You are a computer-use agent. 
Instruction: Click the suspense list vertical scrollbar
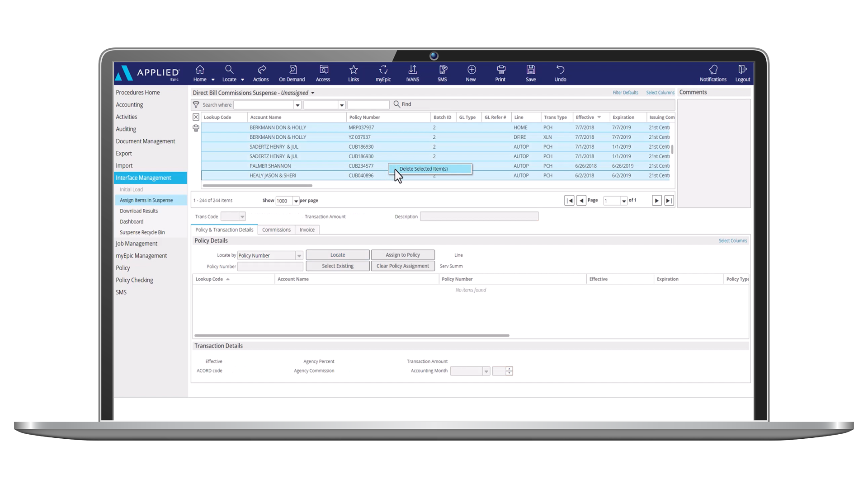(672, 150)
